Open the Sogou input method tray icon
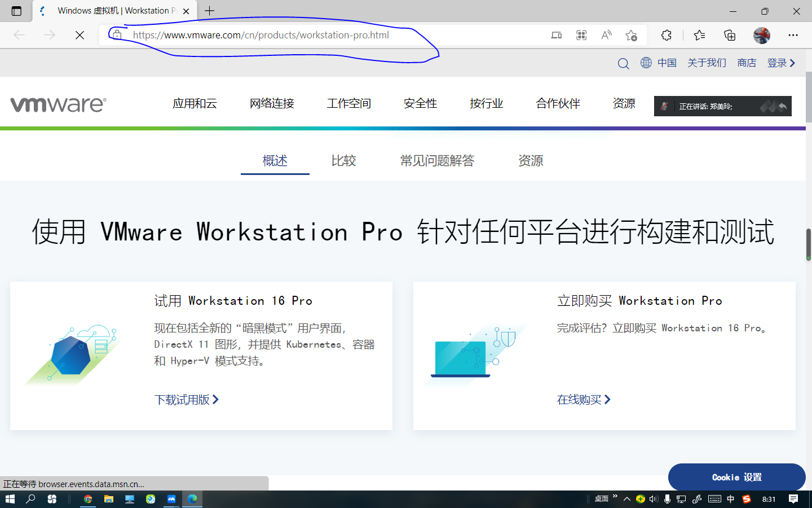The width and height of the screenshot is (812, 508). [747, 499]
